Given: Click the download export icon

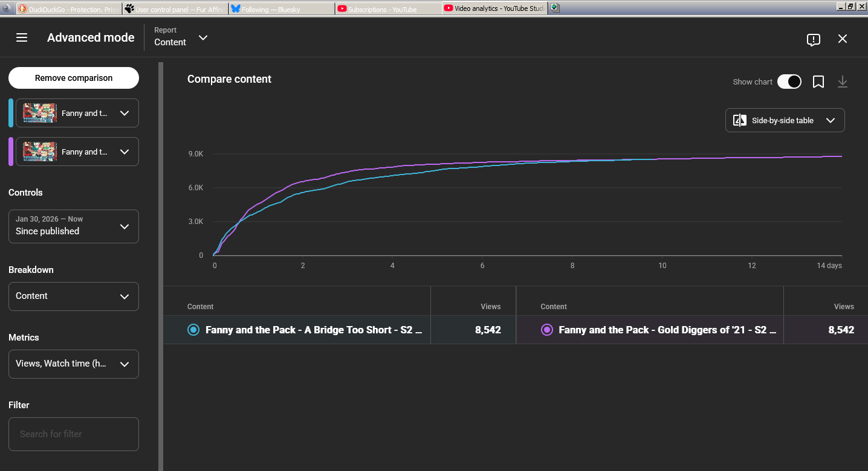Looking at the screenshot, I should coord(842,82).
